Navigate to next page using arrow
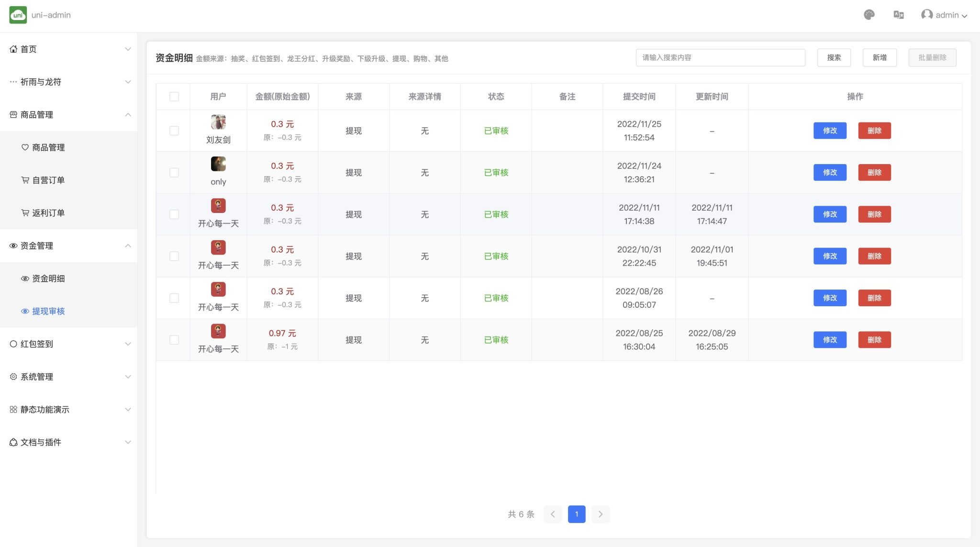The height and width of the screenshot is (547, 980). point(600,514)
